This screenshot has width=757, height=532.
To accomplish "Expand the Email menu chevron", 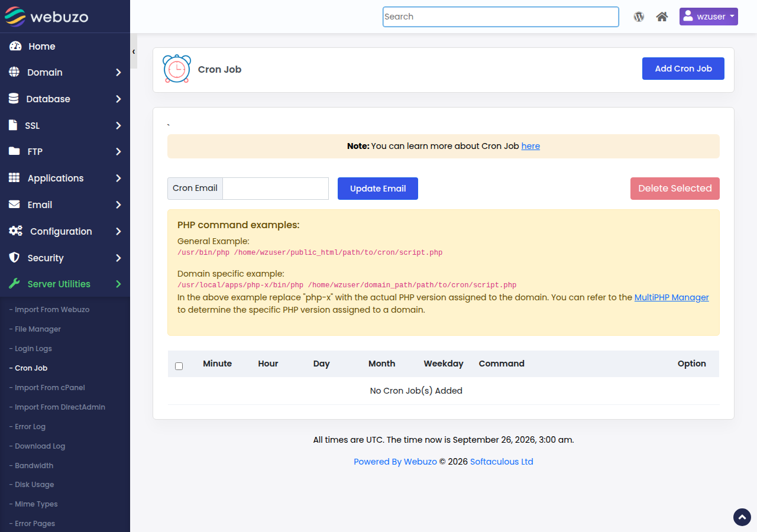I will click(118, 205).
